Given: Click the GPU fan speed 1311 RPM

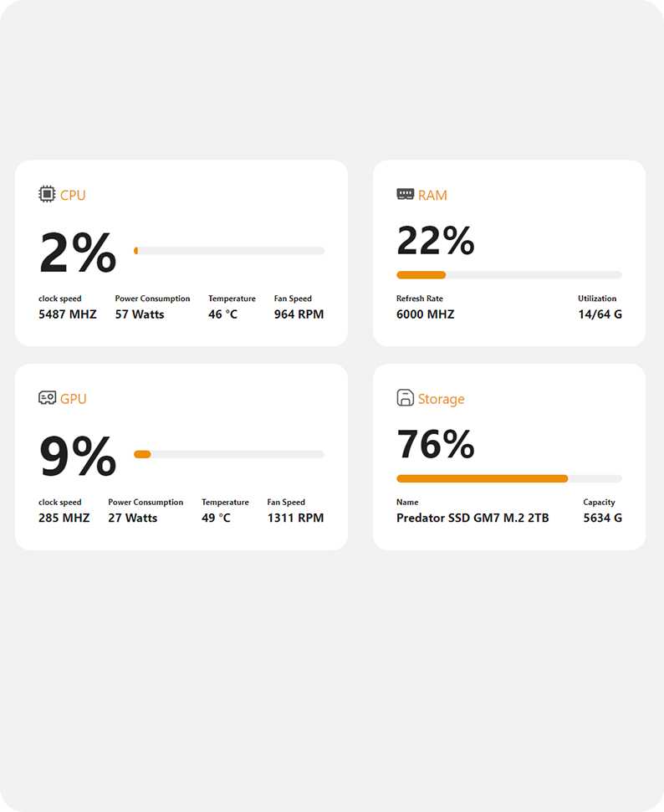Looking at the screenshot, I should click(x=295, y=518).
